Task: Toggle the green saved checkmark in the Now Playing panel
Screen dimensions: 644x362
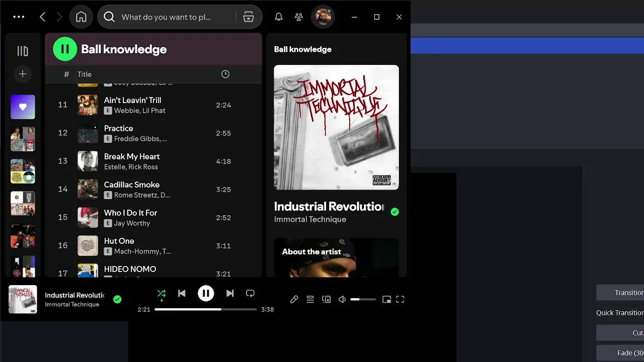Action: tap(395, 212)
